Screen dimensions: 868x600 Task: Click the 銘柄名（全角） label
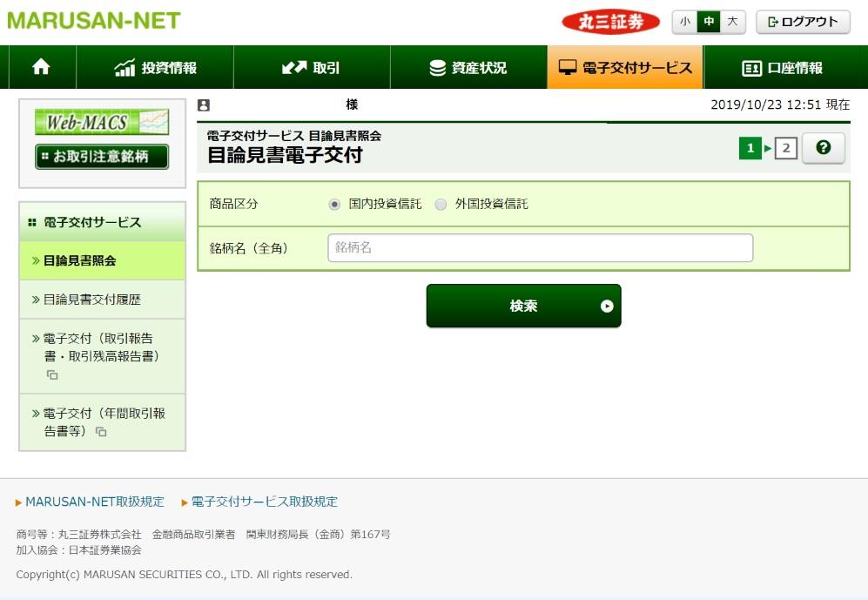[250, 248]
